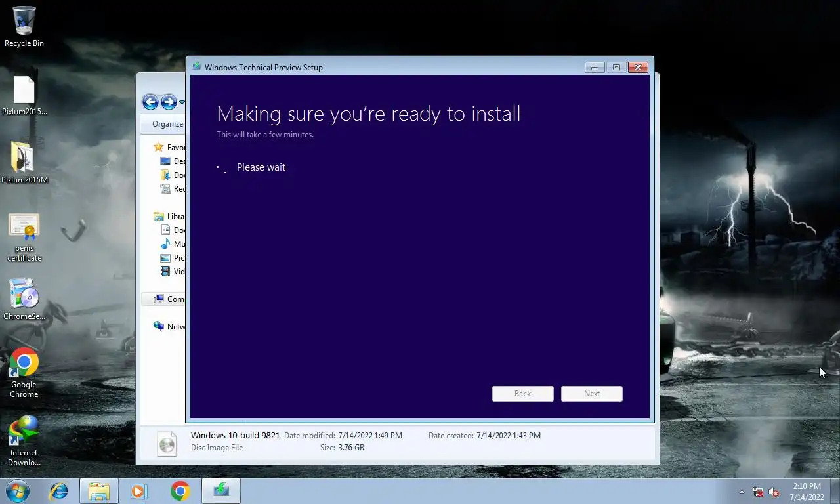Show hidden system tray icons
Image resolution: width=840 pixels, height=504 pixels.
742,492
